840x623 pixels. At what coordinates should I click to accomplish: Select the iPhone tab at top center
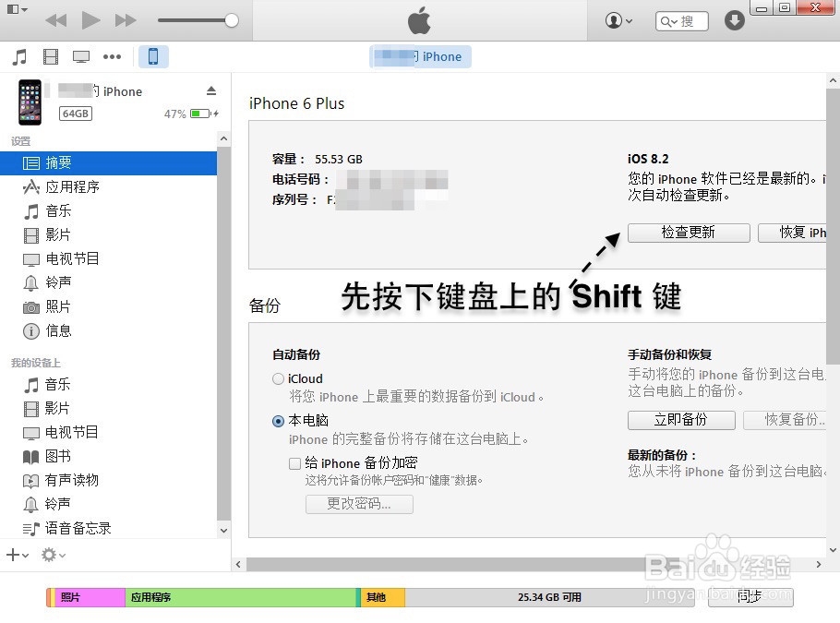pyautogui.click(x=421, y=56)
